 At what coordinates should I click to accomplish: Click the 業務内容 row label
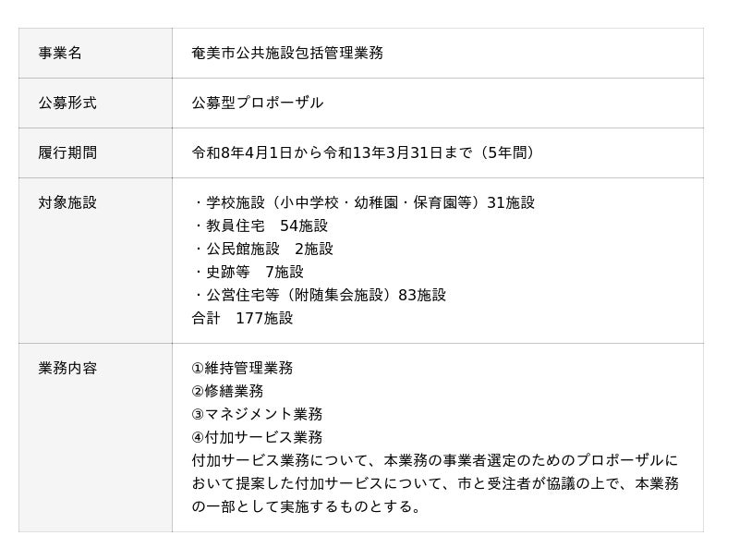click(67, 368)
